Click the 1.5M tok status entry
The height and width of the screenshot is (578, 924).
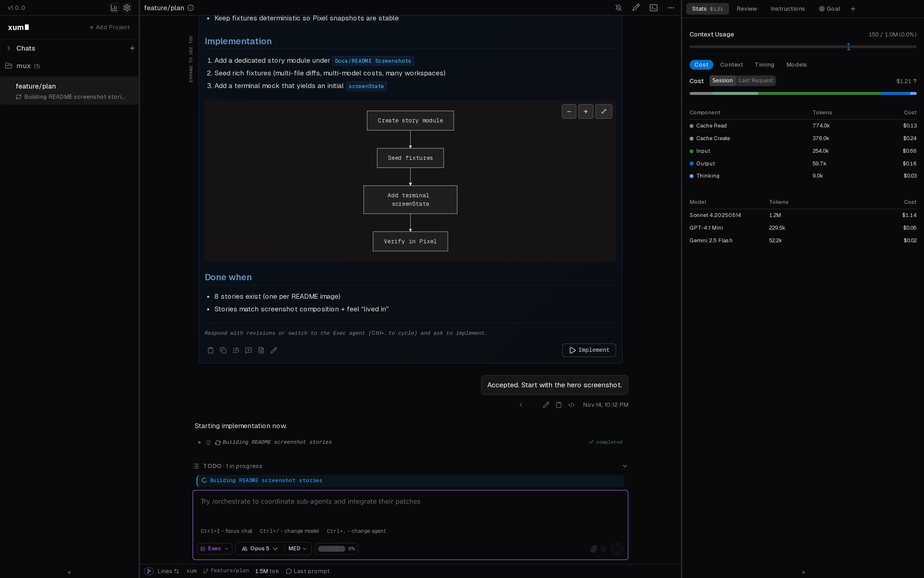click(x=267, y=571)
